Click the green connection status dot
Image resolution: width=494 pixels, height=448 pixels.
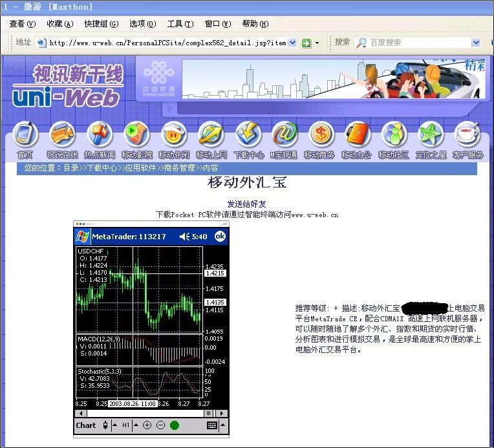coord(174,425)
